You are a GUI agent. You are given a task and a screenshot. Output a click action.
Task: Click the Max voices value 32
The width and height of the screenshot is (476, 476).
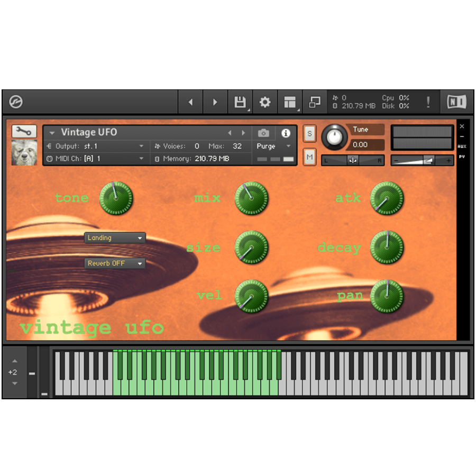pyautogui.click(x=237, y=146)
